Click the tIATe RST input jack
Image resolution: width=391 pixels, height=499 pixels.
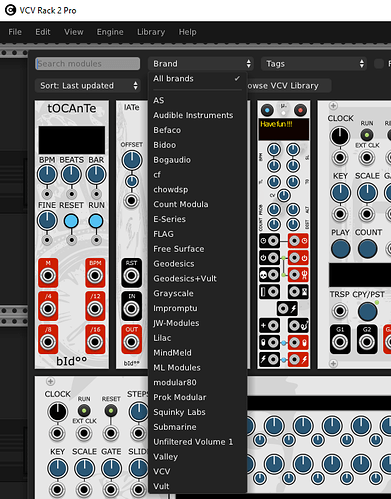point(131,276)
